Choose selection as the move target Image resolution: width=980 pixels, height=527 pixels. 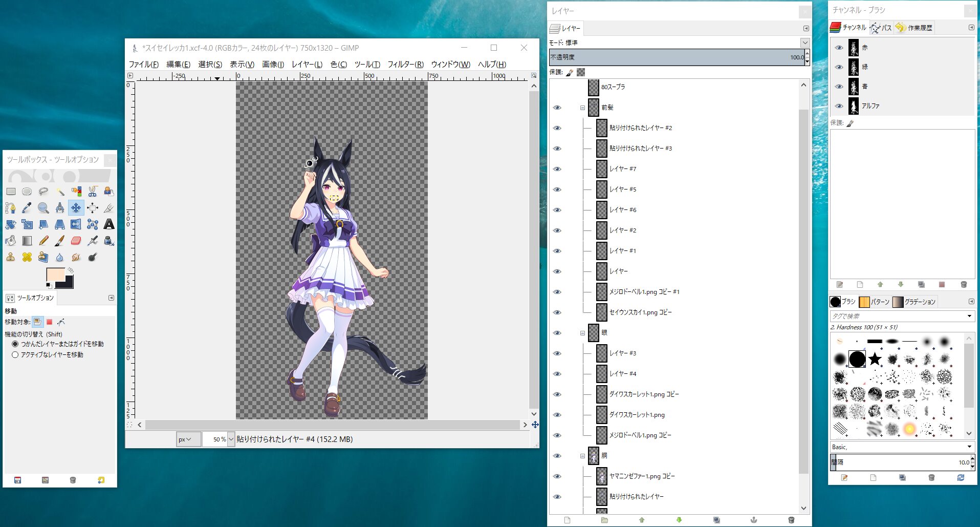click(50, 322)
